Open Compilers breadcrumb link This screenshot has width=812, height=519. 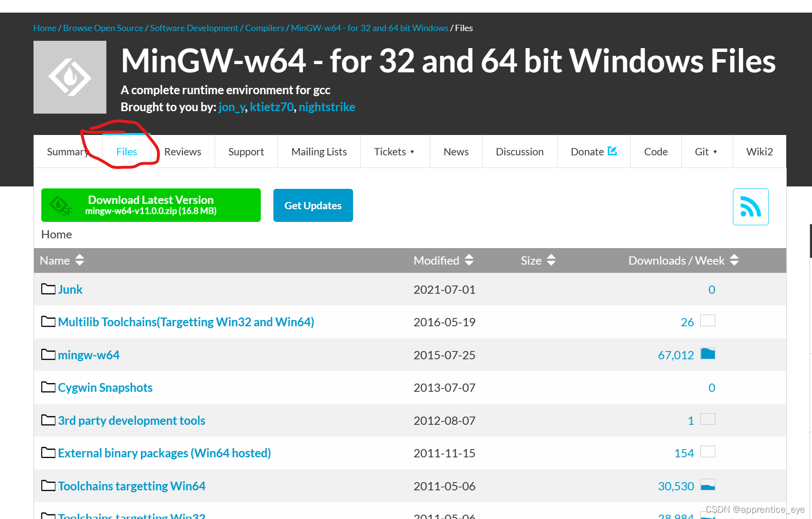pyautogui.click(x=265, y=28)
